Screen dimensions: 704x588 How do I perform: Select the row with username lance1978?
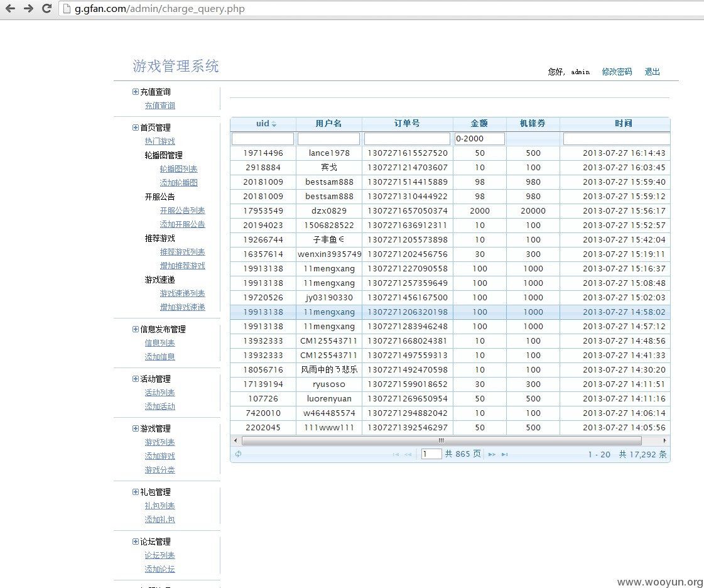(450, 153)
